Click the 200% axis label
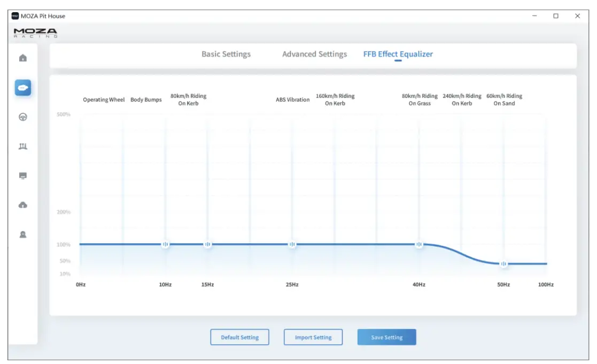597x364 pixels. point(64,212)
